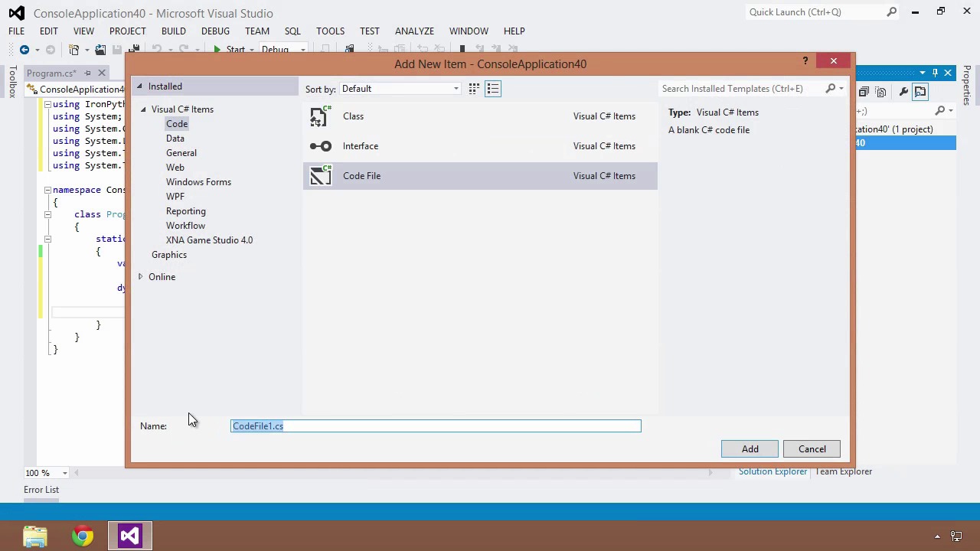Click the New Project toolbar icon
Image resolution: width=980 pixels, height=551 pixels.
(x=74, y=50)
